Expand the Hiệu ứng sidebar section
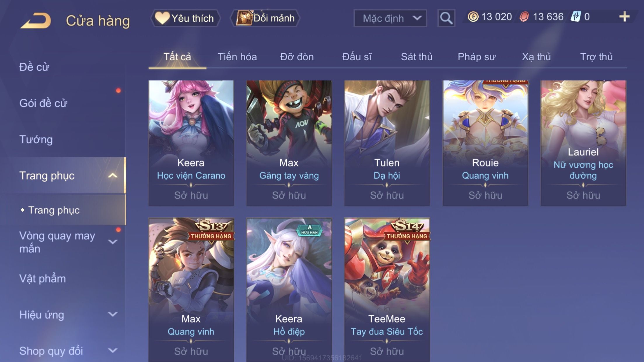The height and width of the screenshot is (362, 644). 113,314
